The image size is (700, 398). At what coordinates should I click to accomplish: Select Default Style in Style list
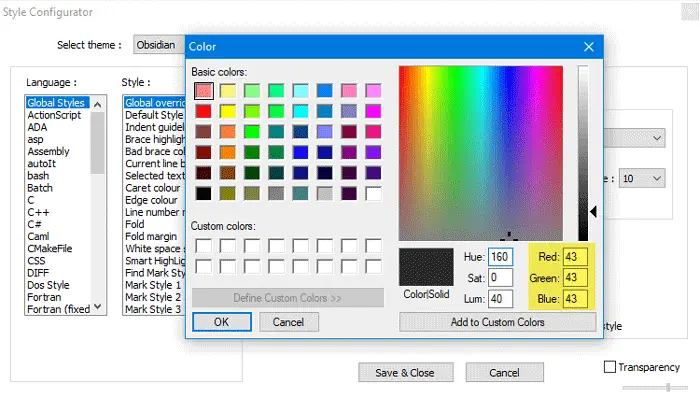tap(154, 115)
